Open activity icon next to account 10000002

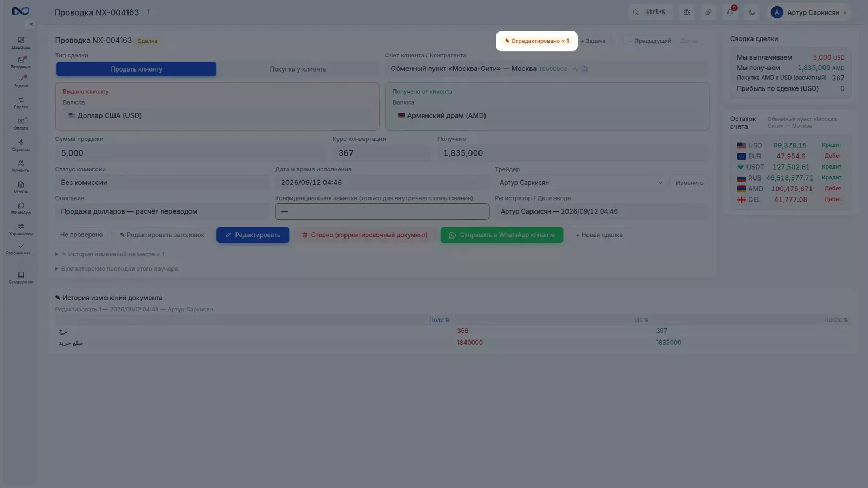(576, 69)
